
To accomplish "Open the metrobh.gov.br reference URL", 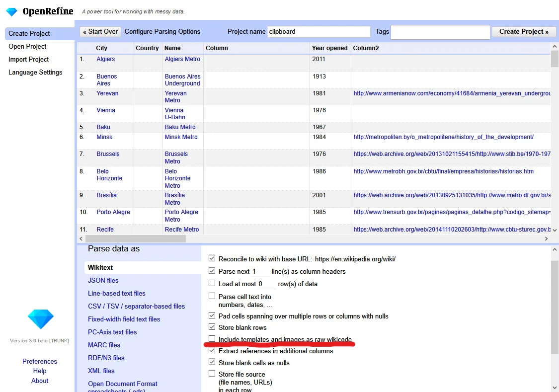I will [444, 171].
